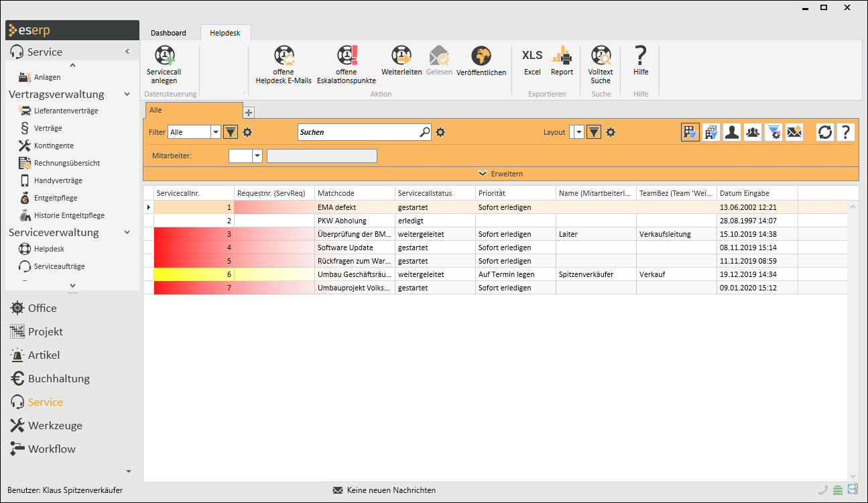Screen dimensions: 868x503
Task: Open filter settings gear beside Filter funnel
Action: pyautogui.click(x=247, y=132)
